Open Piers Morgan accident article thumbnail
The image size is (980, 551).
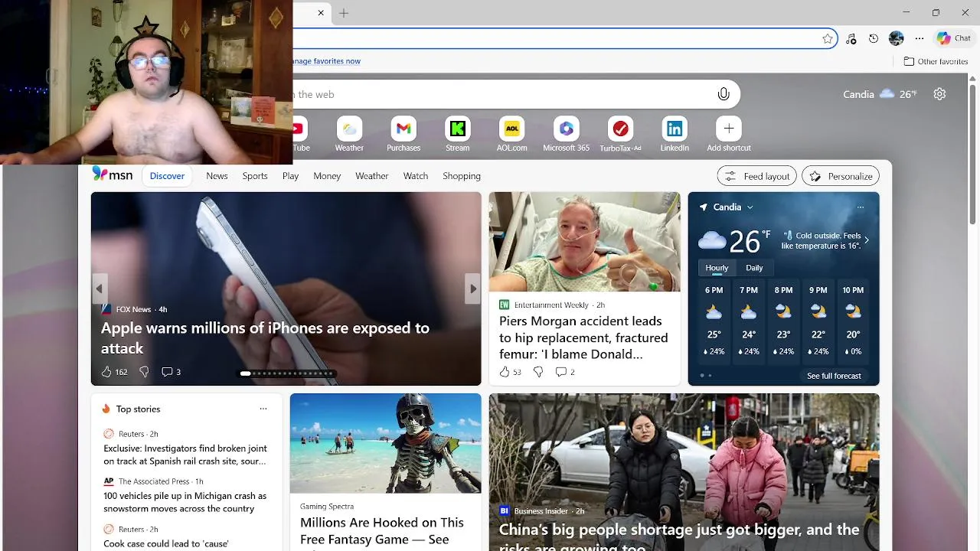[x=584, y=242]
